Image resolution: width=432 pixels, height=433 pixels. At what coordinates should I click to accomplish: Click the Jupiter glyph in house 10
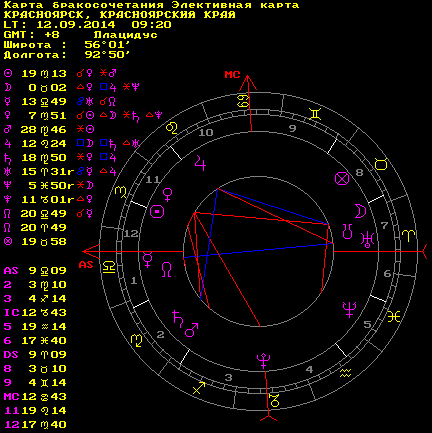[x=201, y=163]
